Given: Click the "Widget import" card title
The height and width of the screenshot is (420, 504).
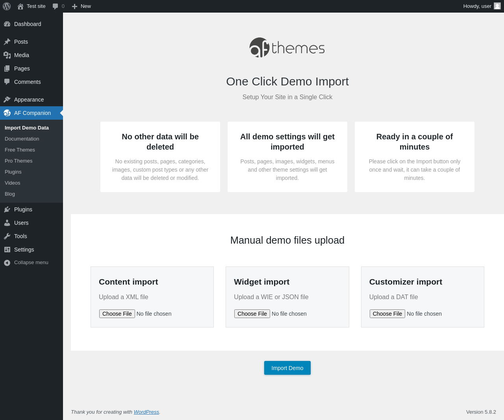Looking at the screenshot, I should tap(261, 282).
